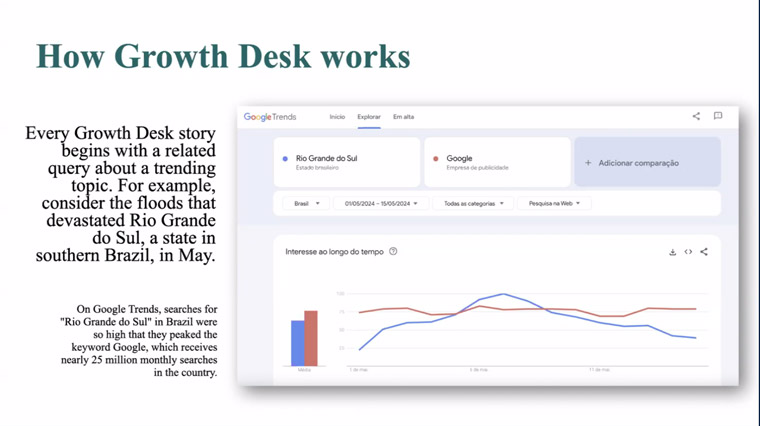Click help icon next to Interesse ao longo do tempo
Image resolution: width=760 pixels, height=426 pixels.
coord(393,251)
